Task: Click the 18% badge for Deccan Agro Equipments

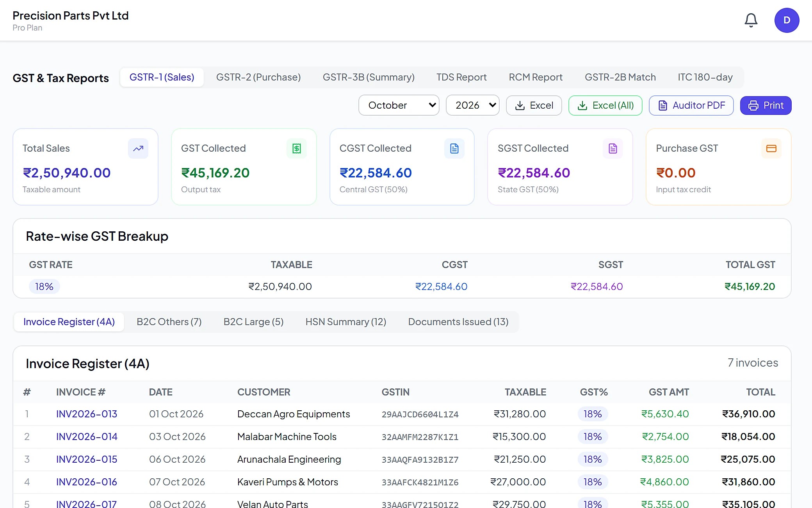Action: (x=593, y=414)
